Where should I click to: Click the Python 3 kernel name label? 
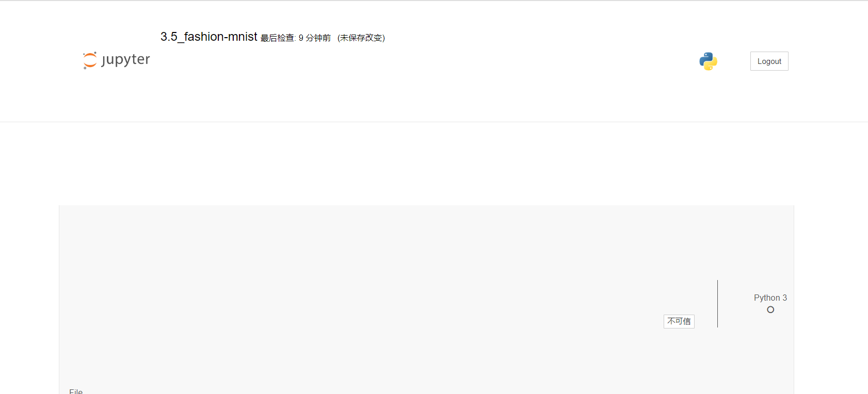click(770, 298)
